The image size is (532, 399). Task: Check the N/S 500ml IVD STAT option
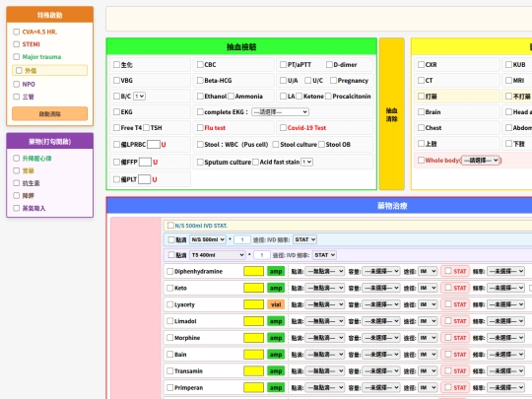(170, 226)
